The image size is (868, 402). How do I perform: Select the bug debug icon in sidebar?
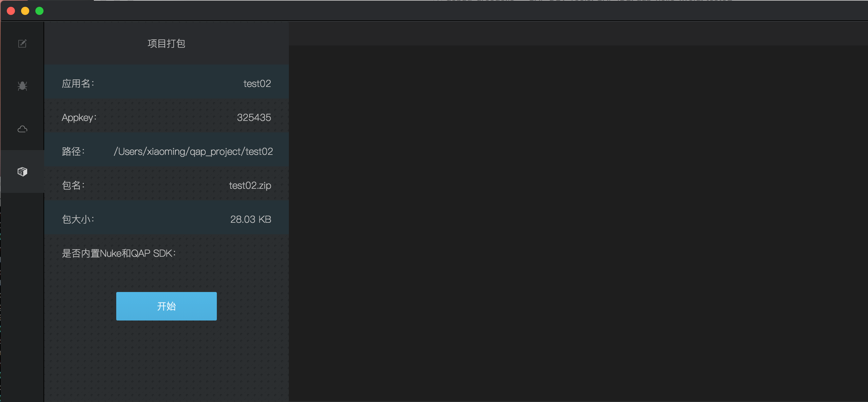click(x=22, y=86)
